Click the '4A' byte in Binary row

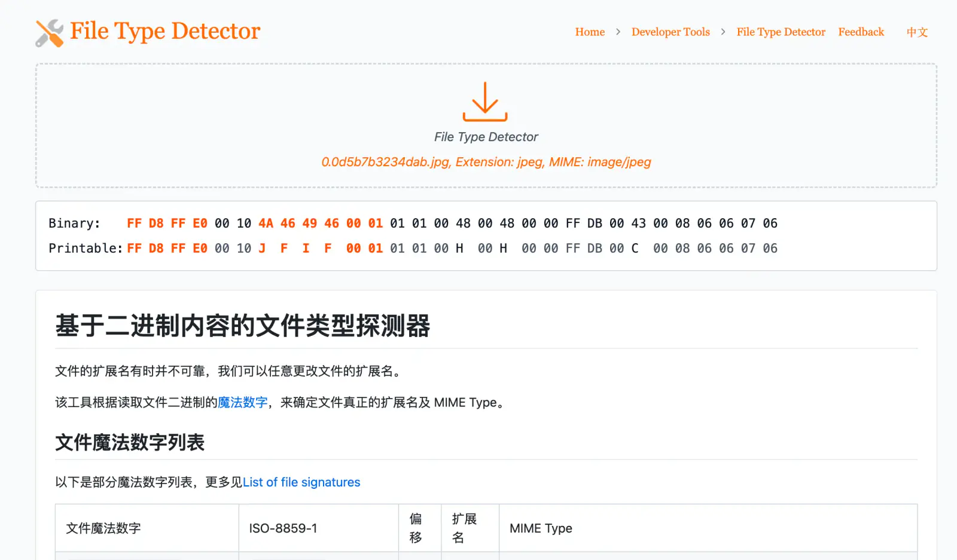[266, 224]
